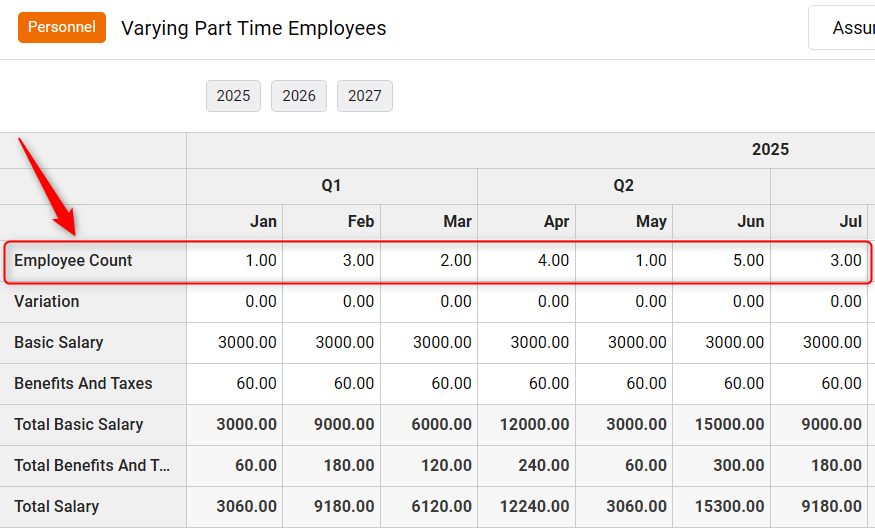Screen dimensions: 875x532
Task: Click Variation cell for Apr
Action: click(527, 301)
